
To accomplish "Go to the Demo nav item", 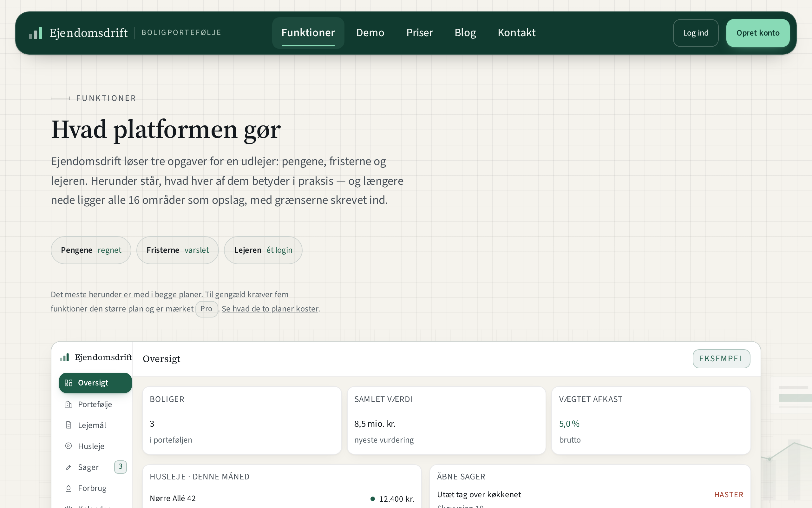I will click(x=370, y=33).
